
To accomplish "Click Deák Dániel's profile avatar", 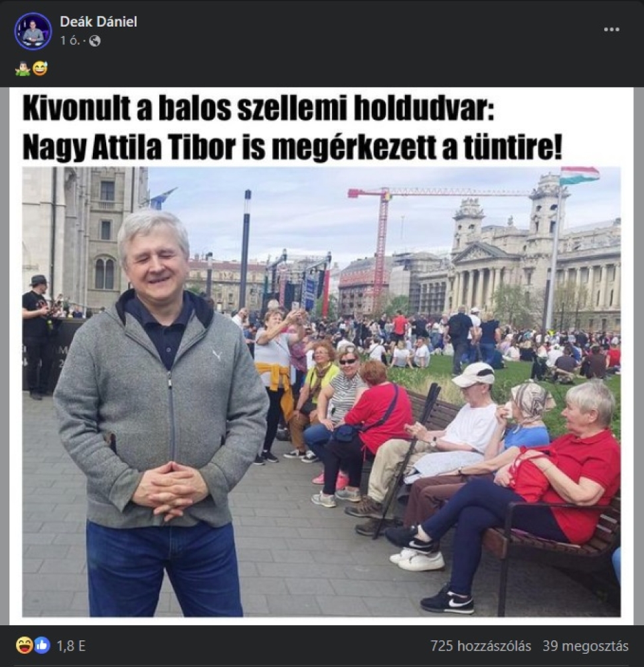I will pos(33,31).
